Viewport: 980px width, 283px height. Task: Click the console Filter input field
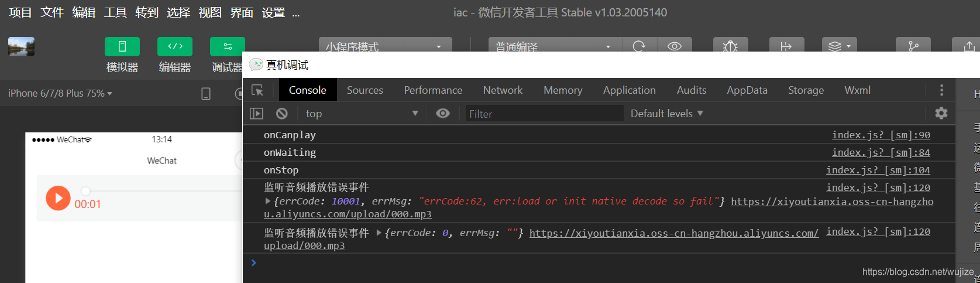pos(544,114)
